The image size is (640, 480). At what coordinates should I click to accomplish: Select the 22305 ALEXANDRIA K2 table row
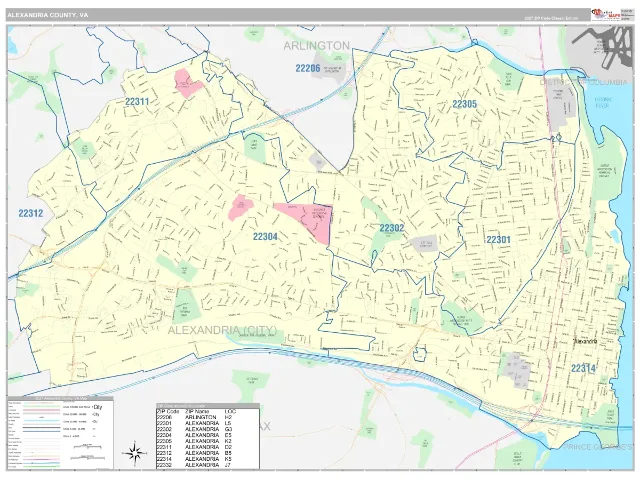click(x=208, y=441)
